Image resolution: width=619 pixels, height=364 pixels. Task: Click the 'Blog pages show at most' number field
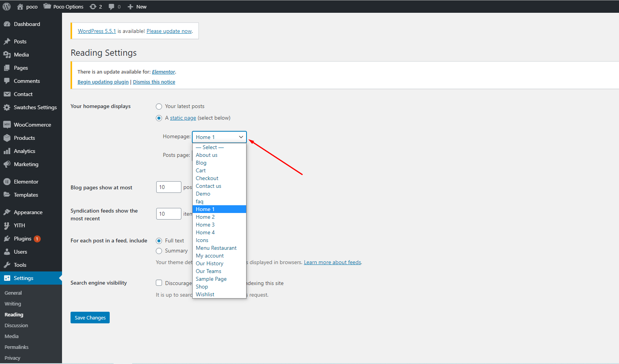pyautogui.click(x=168, y=187)
